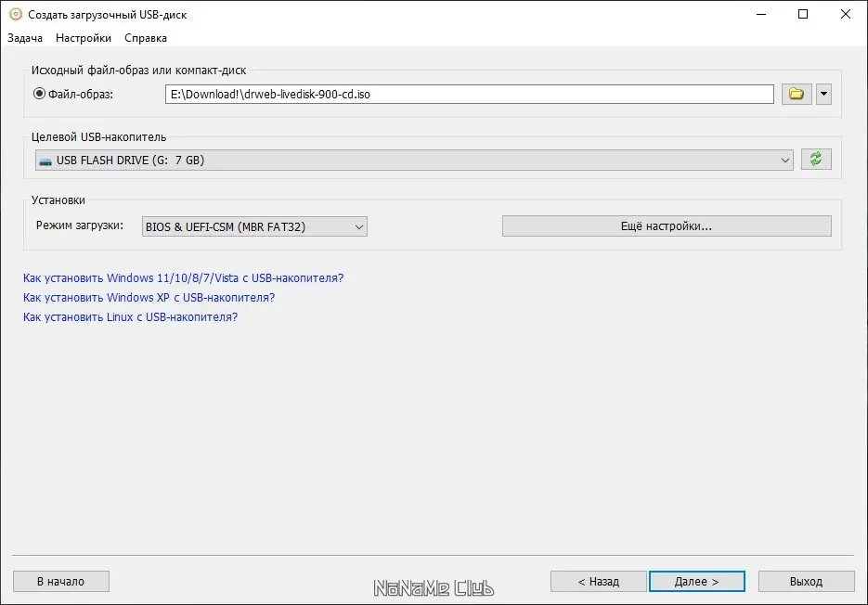
Task: Click the В начало button
Action: (x=61, y=581)
